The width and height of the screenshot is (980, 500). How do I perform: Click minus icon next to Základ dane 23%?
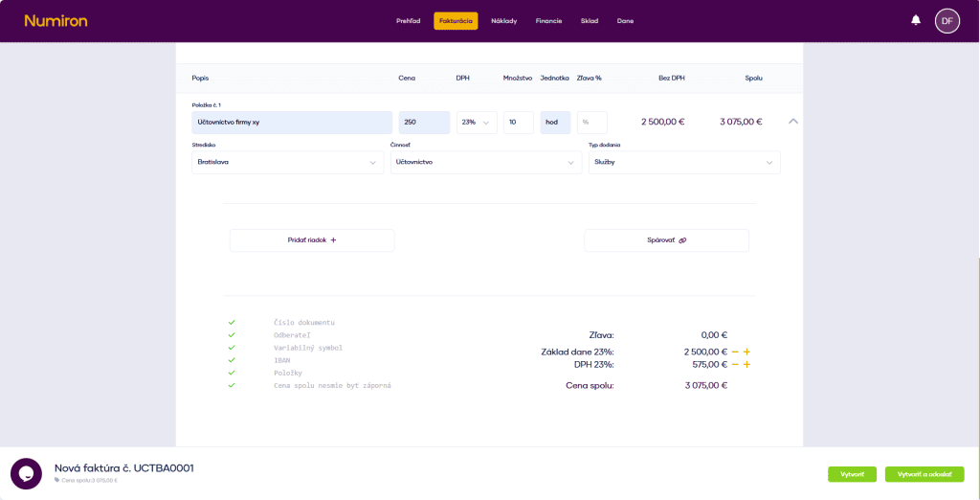[735, 352]
